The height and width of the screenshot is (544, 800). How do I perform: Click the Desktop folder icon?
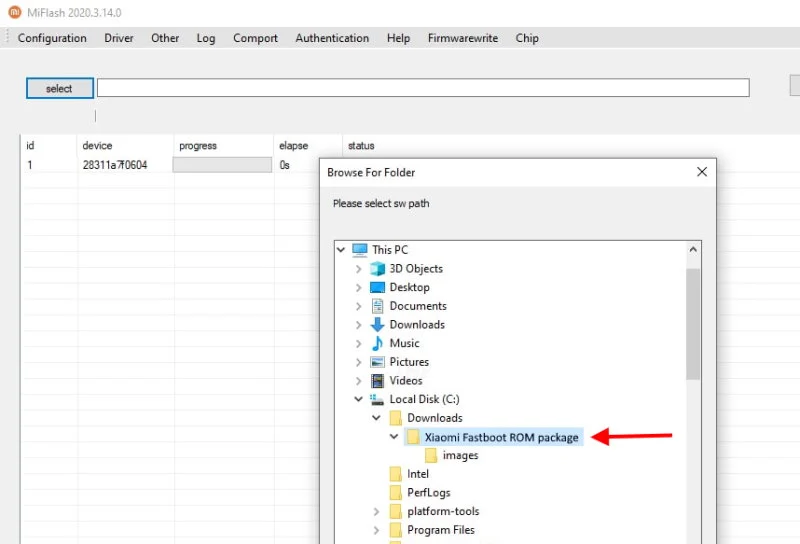pyautogui.click(x=378, y=287)
